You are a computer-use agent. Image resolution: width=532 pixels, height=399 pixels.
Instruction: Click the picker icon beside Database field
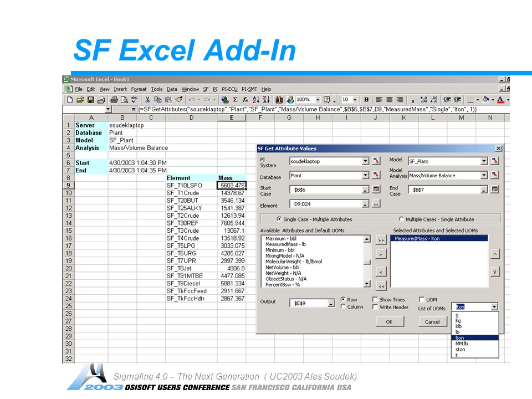376,175
